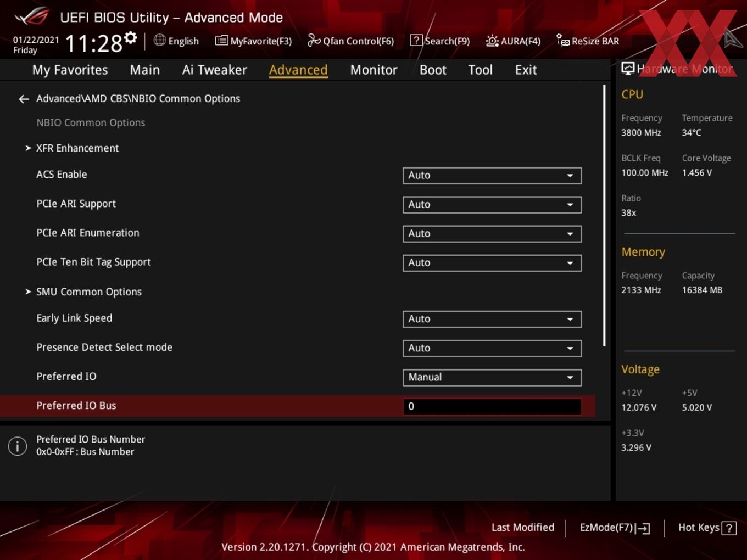Click Last Modified button
747x560 pixels.
pos(523,528)
